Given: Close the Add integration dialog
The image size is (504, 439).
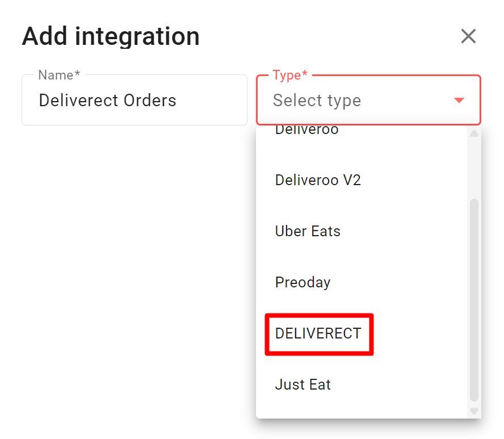Looking at the screenshot, I should (468, 36).
